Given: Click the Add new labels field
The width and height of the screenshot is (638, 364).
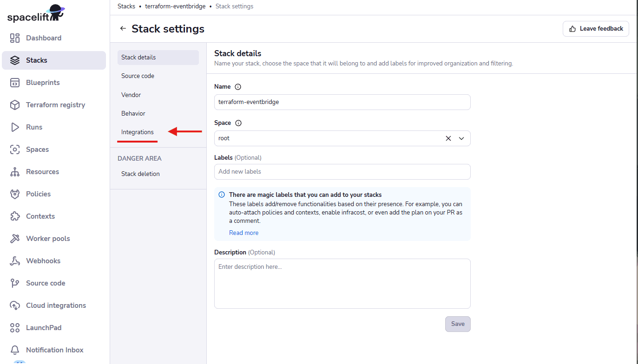Looking at the screenshot, I should tap(342, 172).
